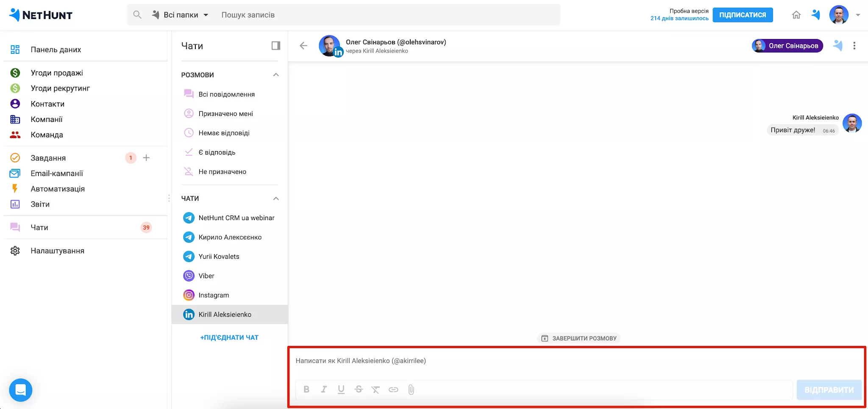This screenshot has height=409, width=868.
Task: Select Всі повідомлення conversations filter
Action: pos(227,94)
